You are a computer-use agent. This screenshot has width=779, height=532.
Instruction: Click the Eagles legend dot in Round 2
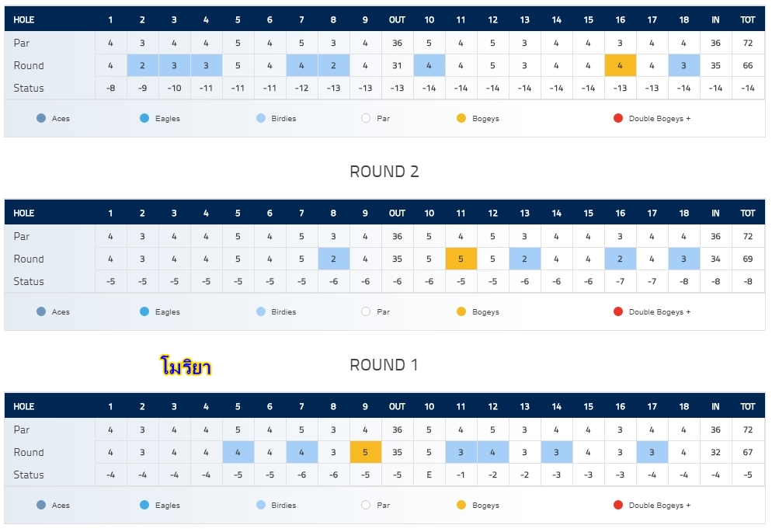pos(144,311)
